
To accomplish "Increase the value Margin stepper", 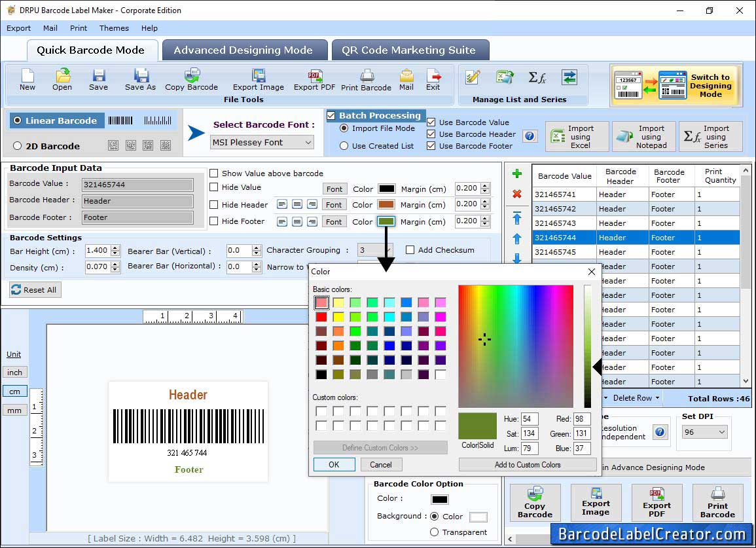I will pos(486,186).
